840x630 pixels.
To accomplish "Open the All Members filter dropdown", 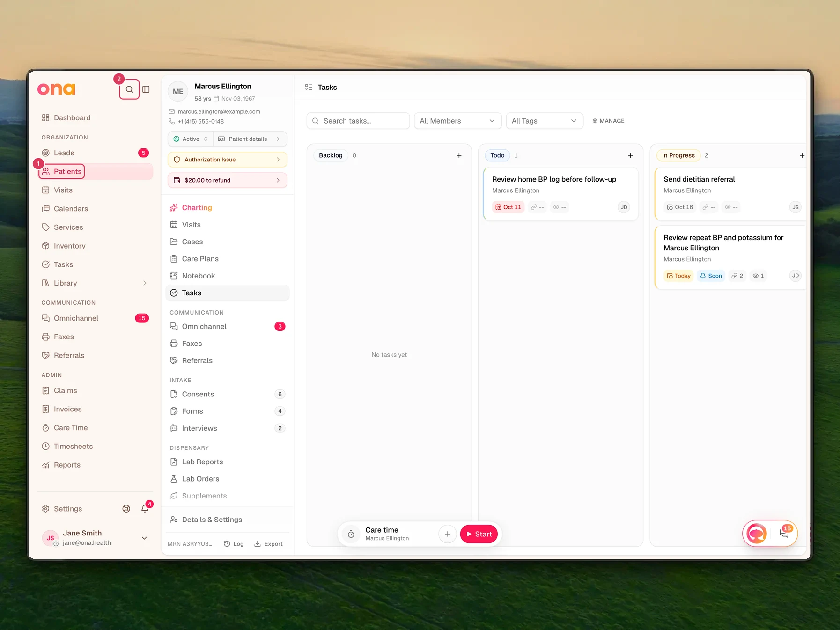I will click(x=457, y=121).
